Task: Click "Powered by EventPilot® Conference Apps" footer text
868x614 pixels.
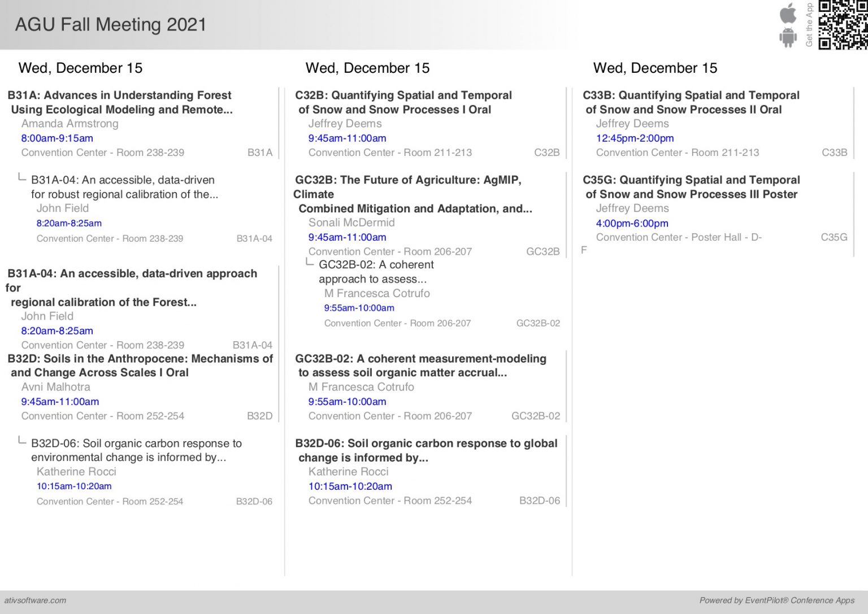Action: pyautogui.click(x=777, y=600)
